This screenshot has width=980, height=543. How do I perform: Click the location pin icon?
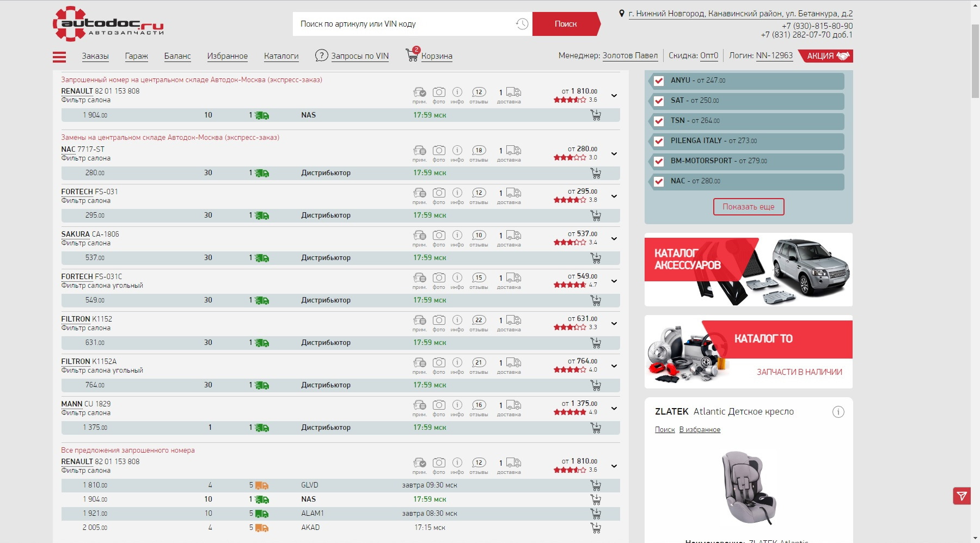coord(622,13)
